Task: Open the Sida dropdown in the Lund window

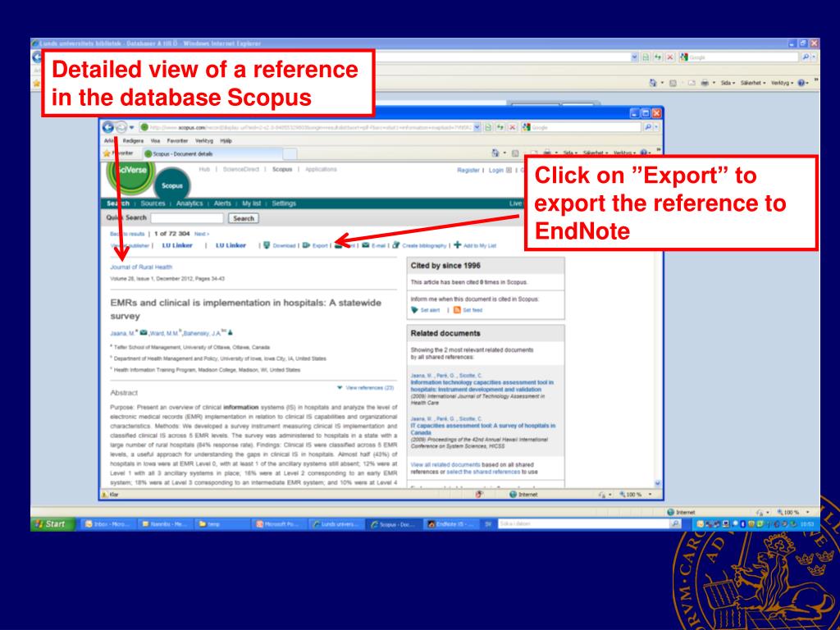Action: (x=728, y=83)
